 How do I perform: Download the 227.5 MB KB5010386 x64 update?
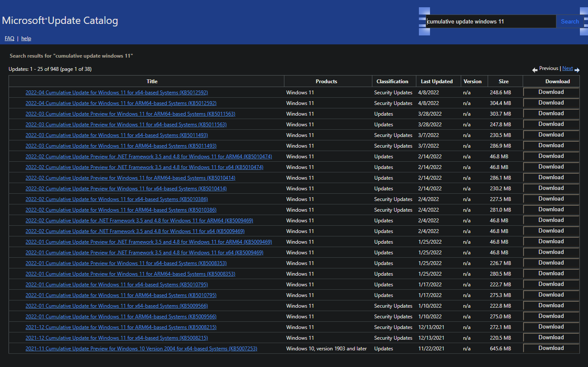[551, 199]
